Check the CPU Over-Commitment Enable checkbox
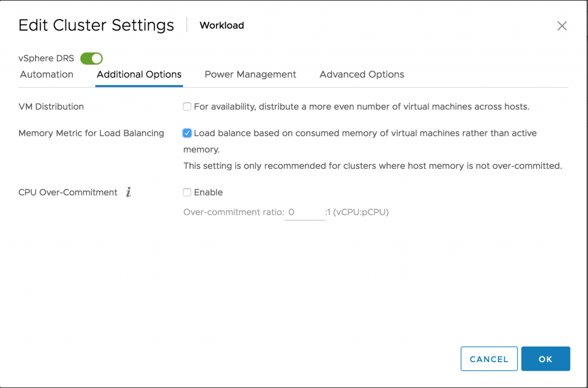The height and width of the screenshot is (388, 588). [x=187, y=193]
